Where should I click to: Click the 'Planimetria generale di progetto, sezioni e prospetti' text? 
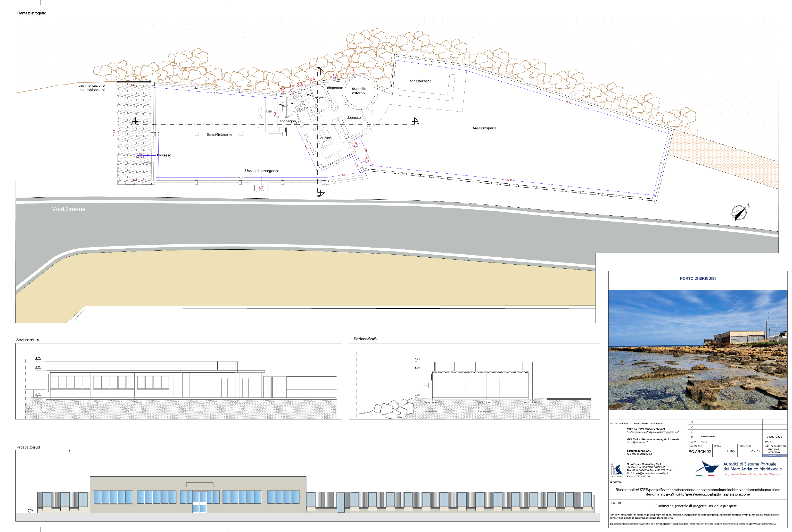click(696, 506)
